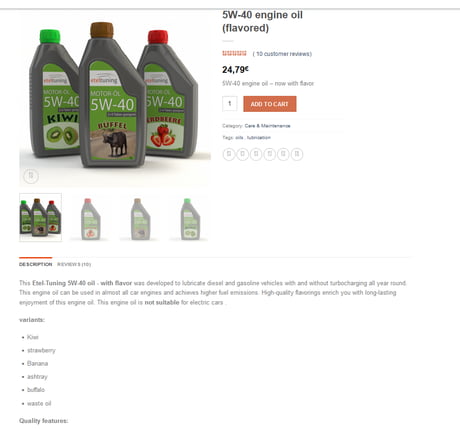Click the third circular share icon in the row
The height and width of the screenshot is (430, 460).
pyautogui.click(x=256, y=154)
